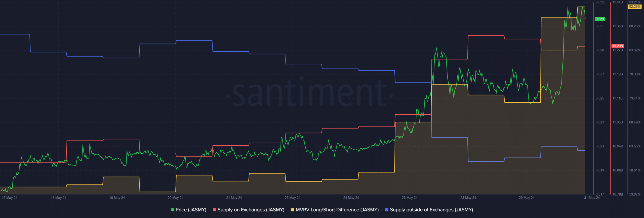Click the green 0.031 current price tag
The width and height of the screenshot is (644, 218).
pyautogui.click(x=600, y=19)
